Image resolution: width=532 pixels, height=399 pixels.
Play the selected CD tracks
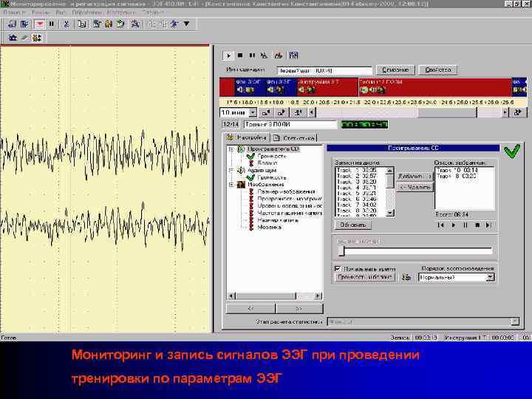click(x=453, y=225)
